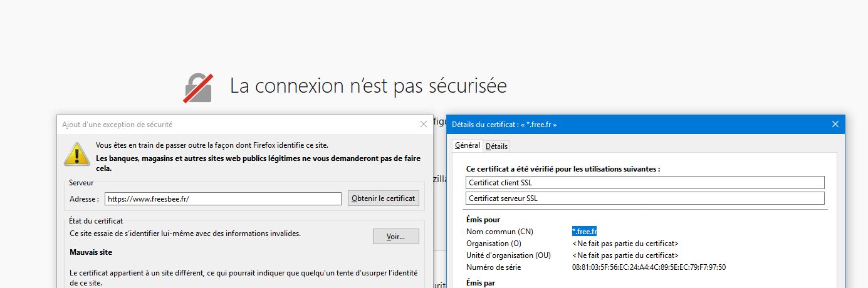Click the Organisation (O) field value

[625, 244]
